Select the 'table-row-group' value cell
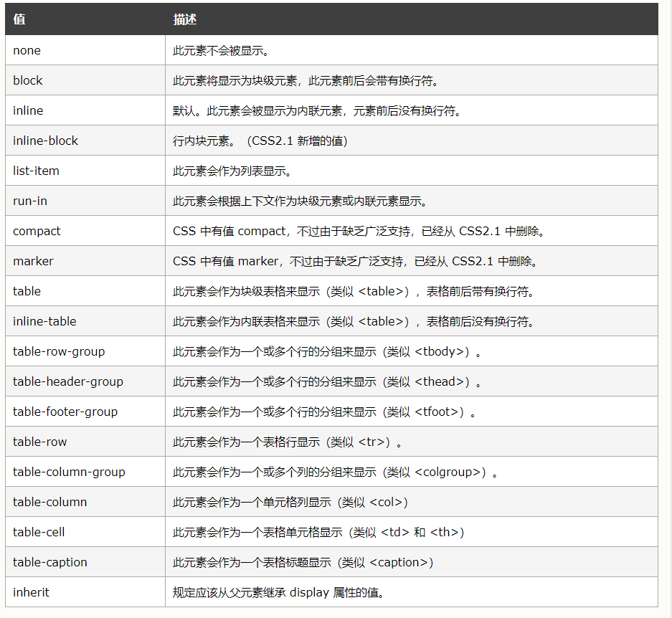This screenshot has height=618, width=672. (85, 351)
